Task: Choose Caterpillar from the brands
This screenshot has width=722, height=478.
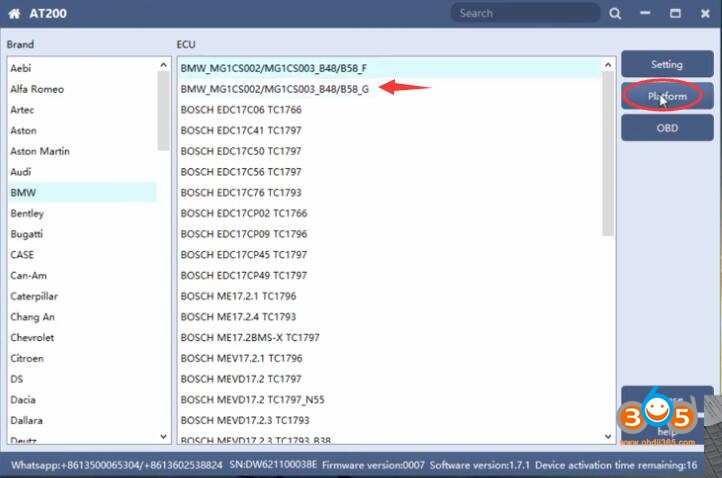Action: 82,296
